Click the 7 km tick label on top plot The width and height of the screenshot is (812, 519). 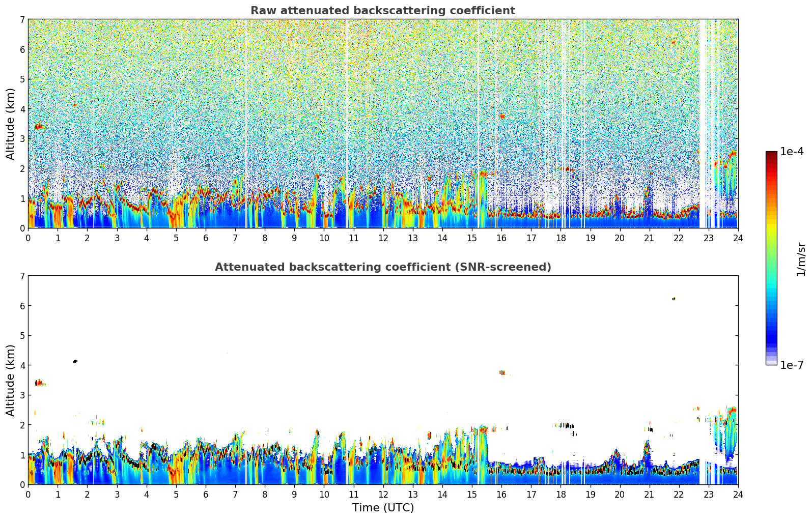pos(22,20)
